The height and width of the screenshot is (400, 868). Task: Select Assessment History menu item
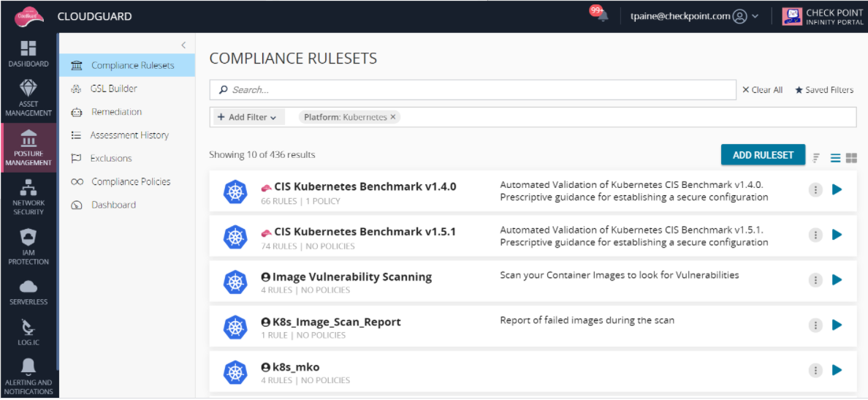point(129,135)
